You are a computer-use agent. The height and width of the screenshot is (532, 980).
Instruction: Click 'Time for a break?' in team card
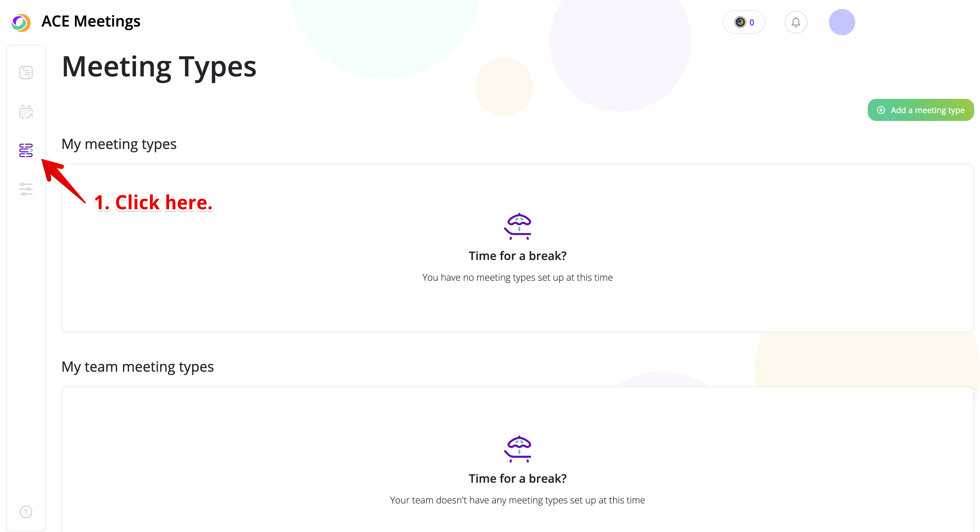(x=517, y=478)
